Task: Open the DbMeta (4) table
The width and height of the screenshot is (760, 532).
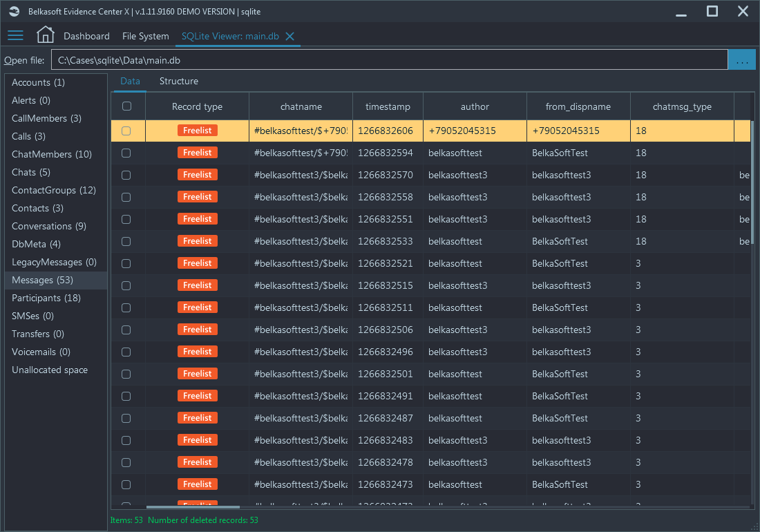Action: pos(56,244)
